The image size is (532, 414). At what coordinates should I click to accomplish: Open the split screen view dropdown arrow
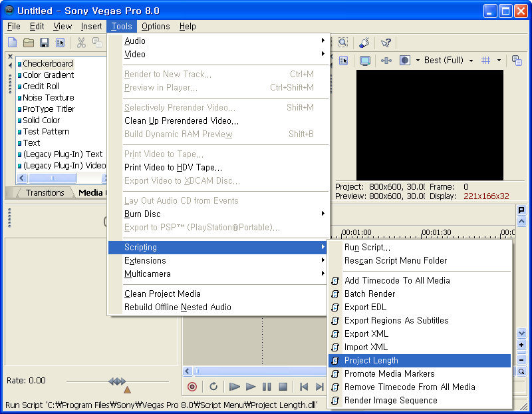tap(418, 61)
